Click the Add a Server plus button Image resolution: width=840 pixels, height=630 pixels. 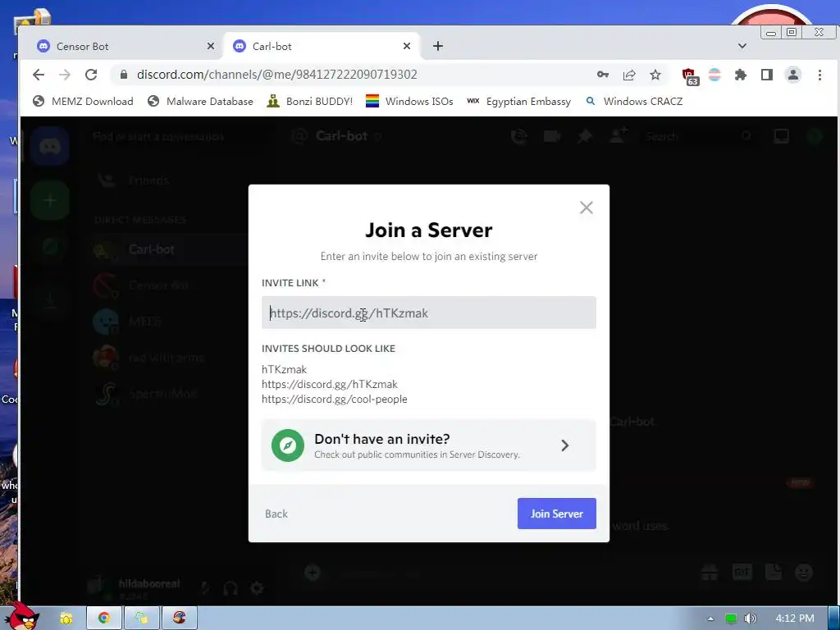click(x=50, y=200)
